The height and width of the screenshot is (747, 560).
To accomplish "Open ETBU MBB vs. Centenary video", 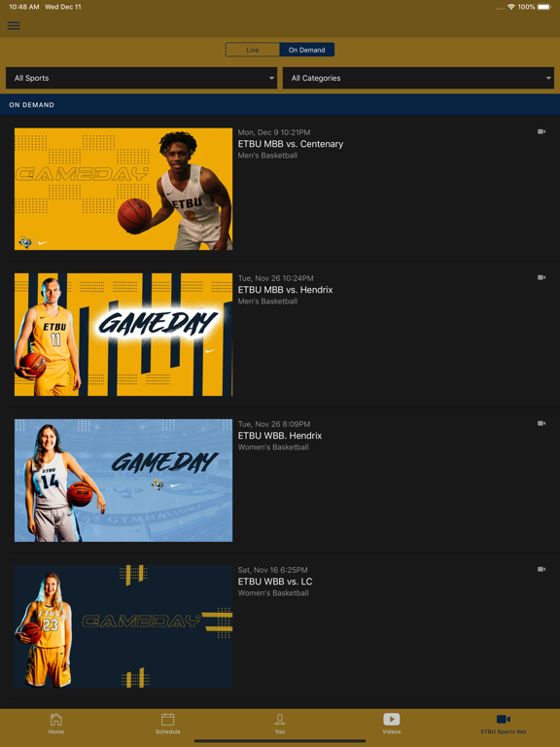I will coord(291,144).
